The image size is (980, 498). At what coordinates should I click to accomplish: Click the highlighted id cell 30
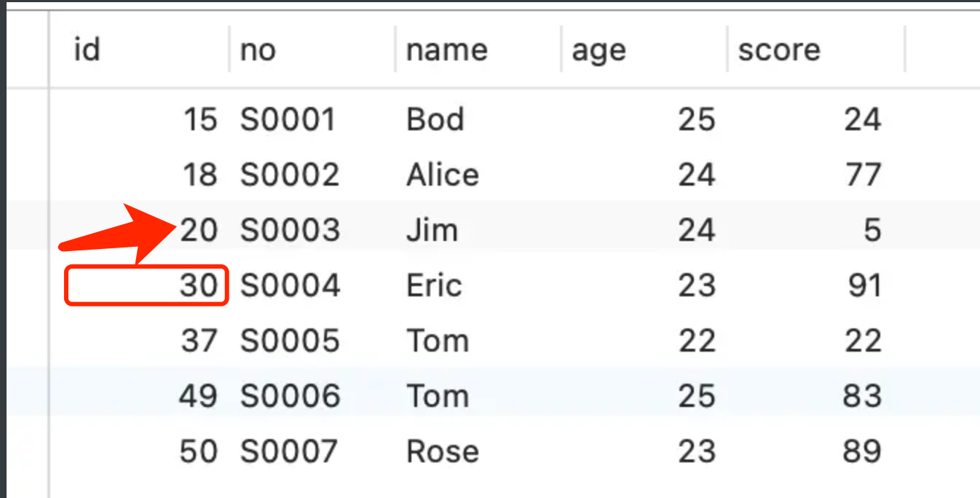click(199, 285)
